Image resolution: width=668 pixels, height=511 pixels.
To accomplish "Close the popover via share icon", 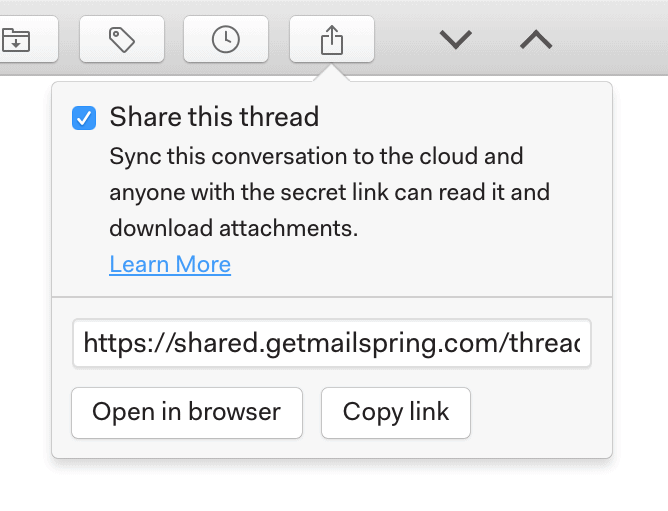I will pyautogui.click(x=331, y=40).
